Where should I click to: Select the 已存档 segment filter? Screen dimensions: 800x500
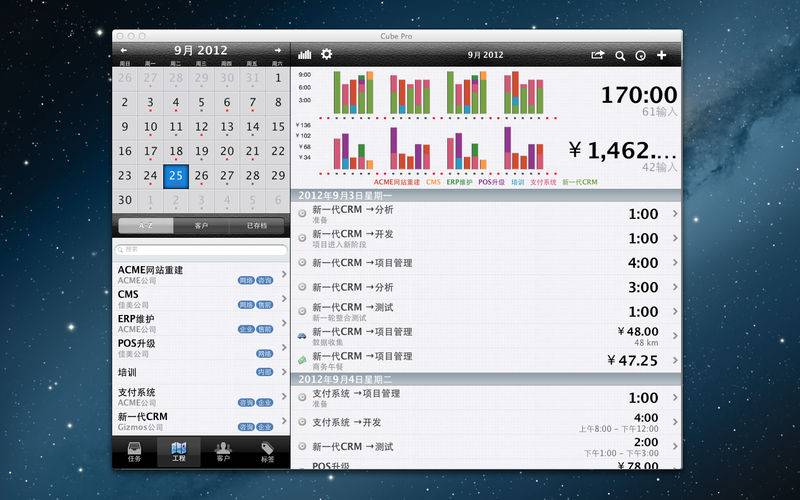[x=257, y=226]
